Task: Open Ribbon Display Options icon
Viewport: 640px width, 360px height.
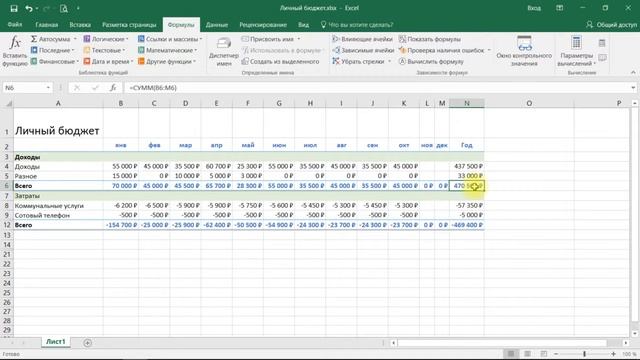Action: click(x=560, y=8)
